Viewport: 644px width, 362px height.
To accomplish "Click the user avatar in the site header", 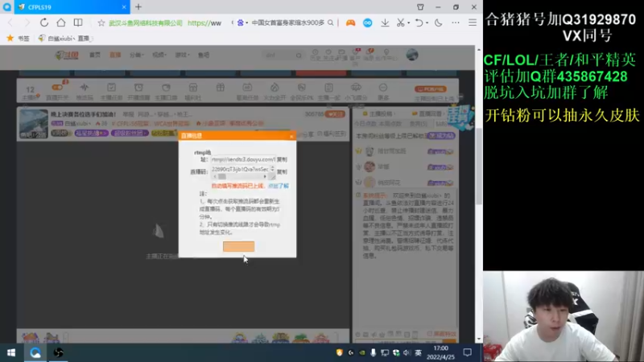I will tap(412, 55).
